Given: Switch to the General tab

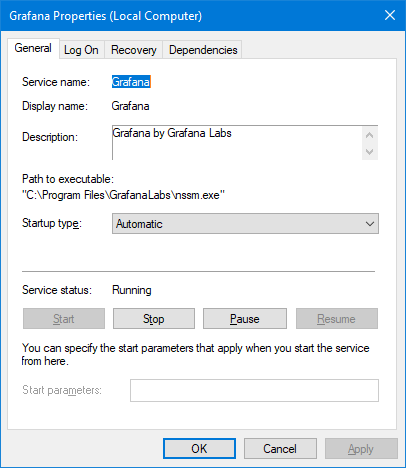Looking at the screenshot, I should click(33, 48).
